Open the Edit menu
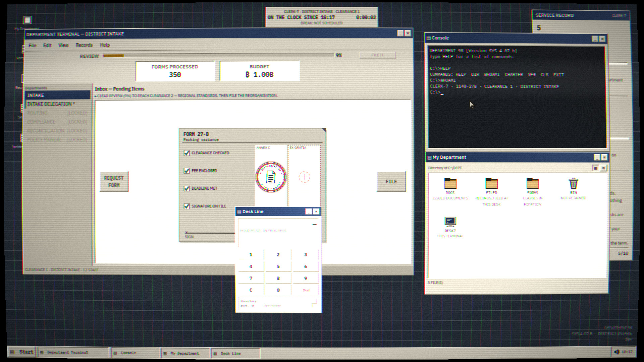 (47, 45)
